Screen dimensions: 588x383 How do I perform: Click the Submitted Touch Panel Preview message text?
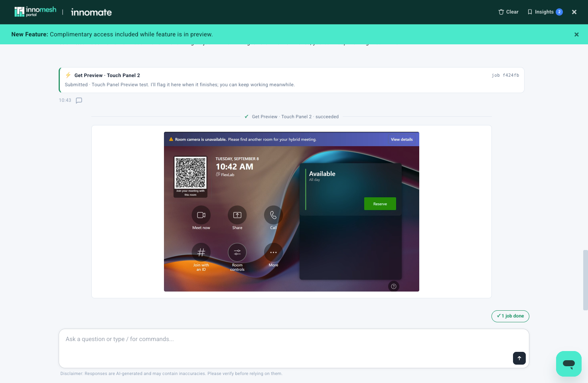[180, 85]
